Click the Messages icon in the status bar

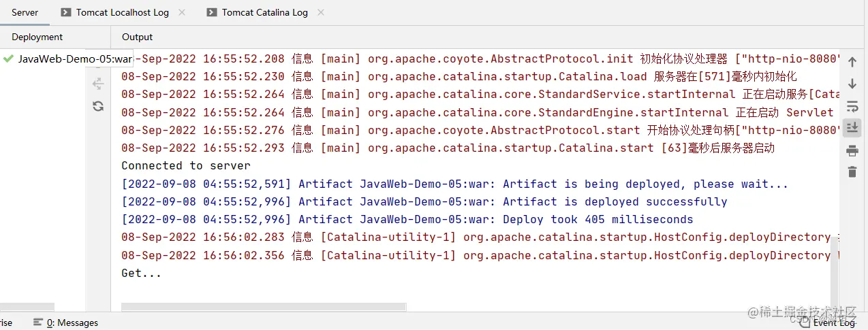point(38,323)
